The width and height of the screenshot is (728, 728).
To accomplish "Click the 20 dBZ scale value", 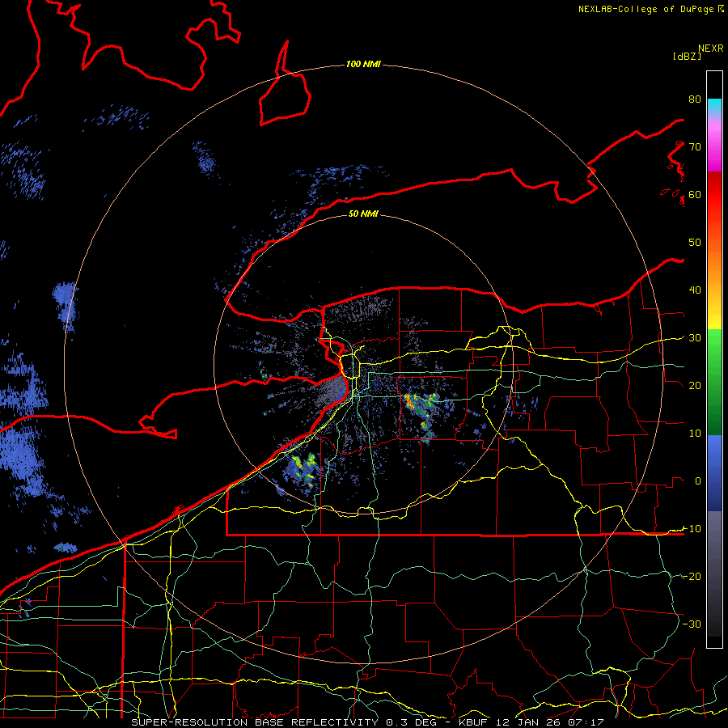I will [695, 385].
